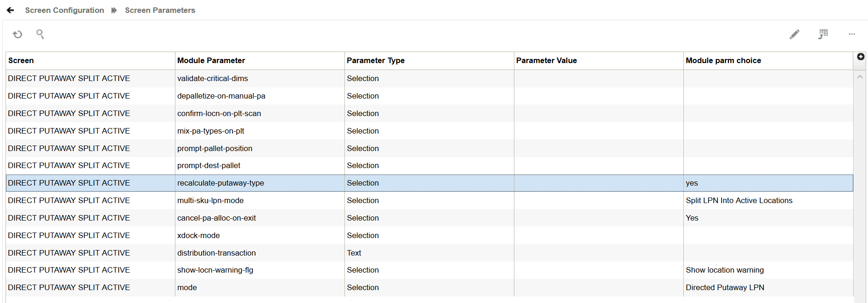
Task: Select the mode parameter row
Action: point(429,287)
